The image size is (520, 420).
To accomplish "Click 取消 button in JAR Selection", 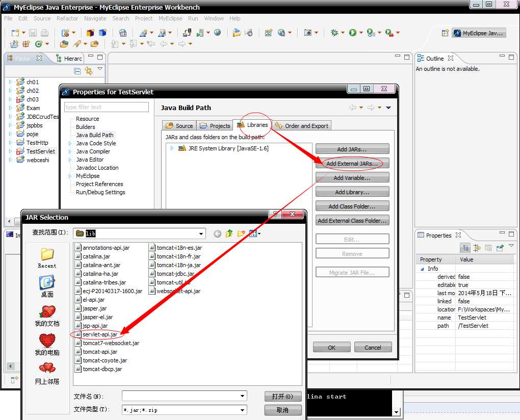I will (x=283, y=410).
